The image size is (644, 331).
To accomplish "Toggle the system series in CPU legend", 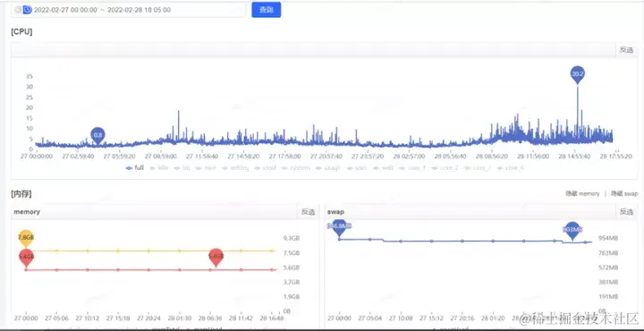I will [x=295, y=168].
